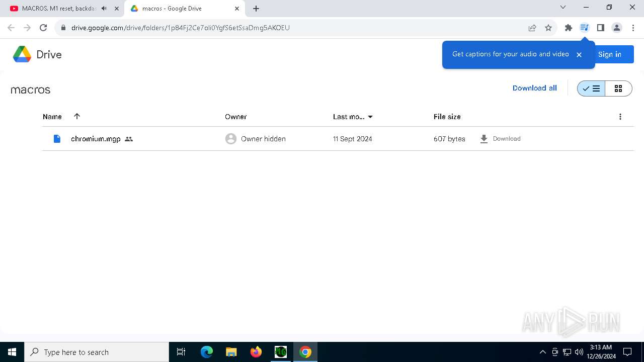
Task: Open the tab search chevron
Action: click(x=563, y=8)
